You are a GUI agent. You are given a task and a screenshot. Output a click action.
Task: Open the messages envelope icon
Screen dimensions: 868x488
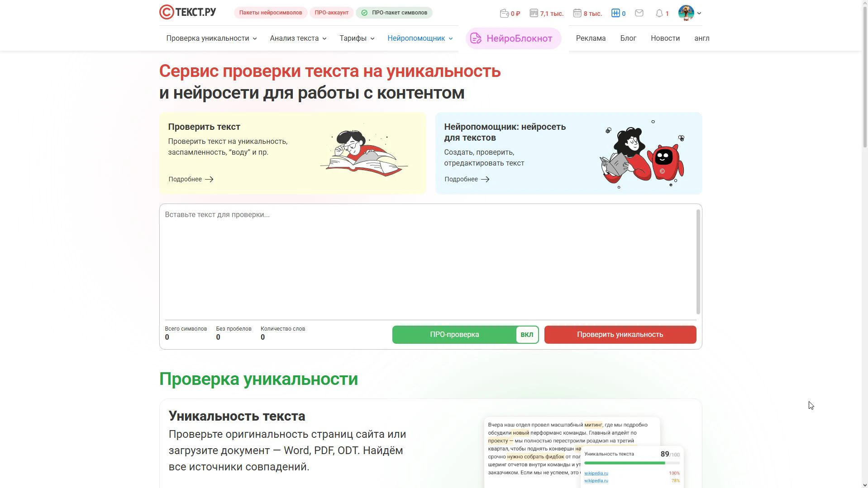point(639,13)
